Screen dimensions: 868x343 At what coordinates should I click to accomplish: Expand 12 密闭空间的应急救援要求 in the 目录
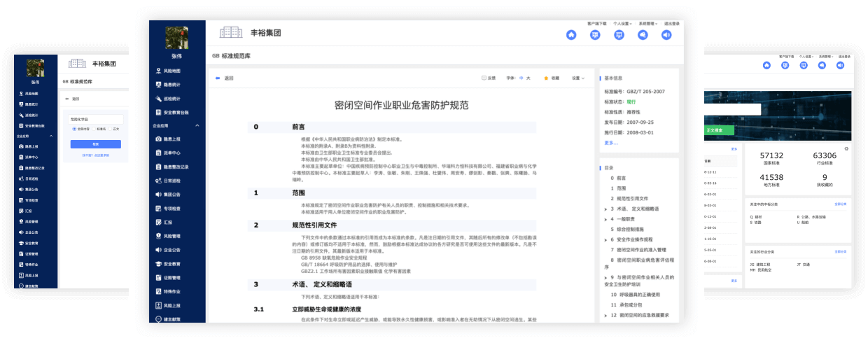[605, 315]
